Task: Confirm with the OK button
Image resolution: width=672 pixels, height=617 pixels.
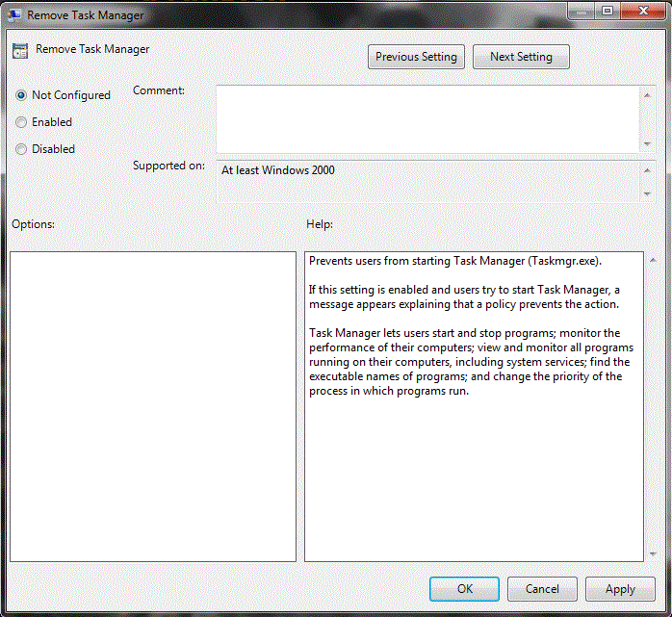Action: pyautogui.click(x=465, y=589)
